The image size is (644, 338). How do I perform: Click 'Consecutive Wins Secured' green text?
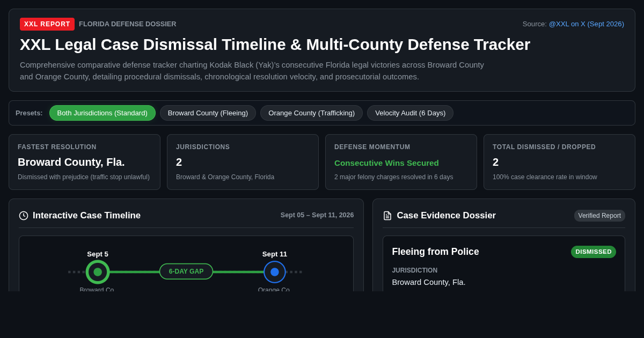coord(386,163)
